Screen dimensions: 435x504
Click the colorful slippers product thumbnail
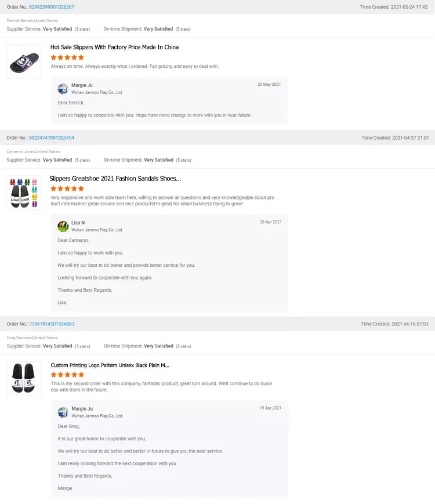[24, 193]
